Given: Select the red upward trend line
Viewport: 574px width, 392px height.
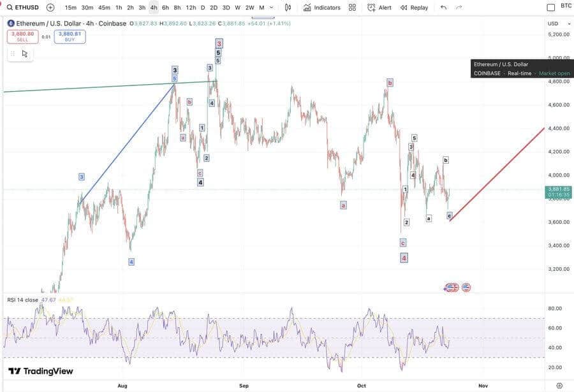Looking at the screenshot, I should click(x=497, y=174).
